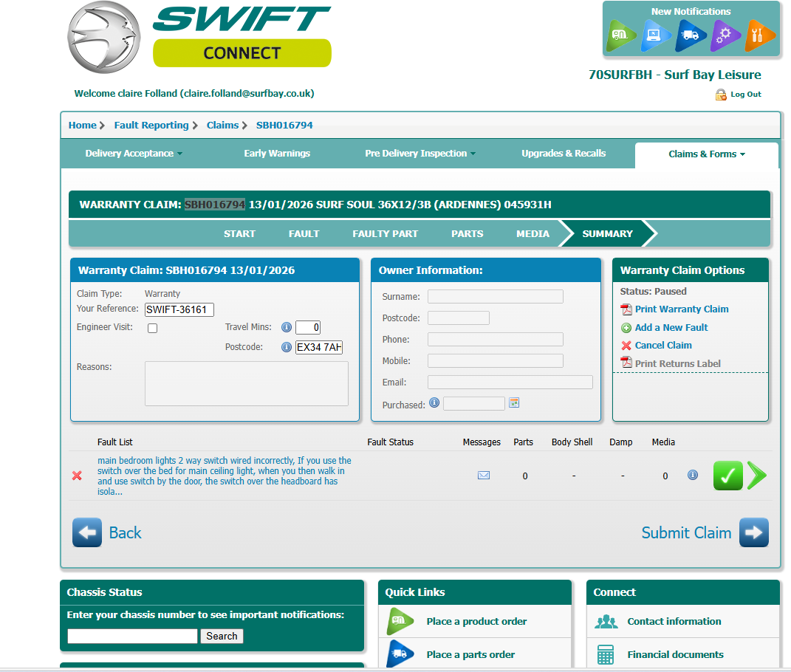The width and height of the screenshot is (791, 672).
Task: Click the Claims breadcrumb link
Action: coord(222,125)
